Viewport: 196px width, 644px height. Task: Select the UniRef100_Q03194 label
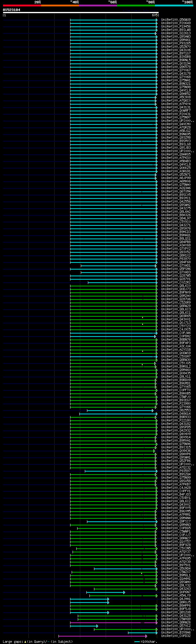tap(176, 64)
